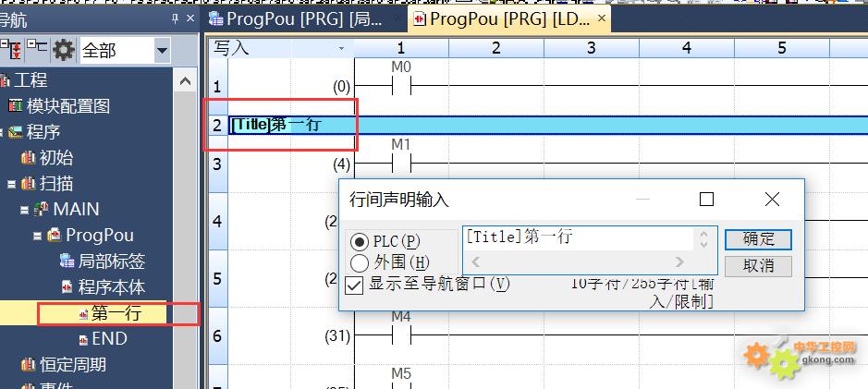
Task: Open the 写入 mode dropdown in ladder header
Action: (x=341, y=49)
